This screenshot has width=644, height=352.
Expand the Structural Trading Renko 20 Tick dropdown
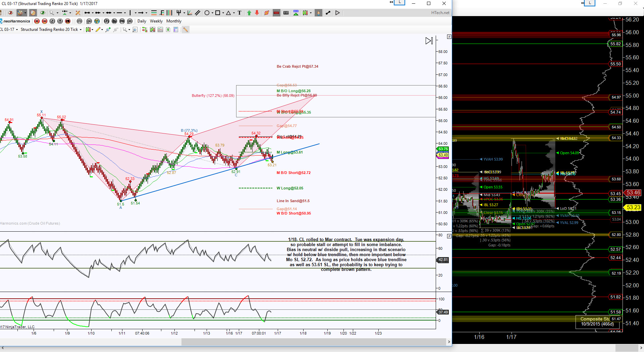51,30
